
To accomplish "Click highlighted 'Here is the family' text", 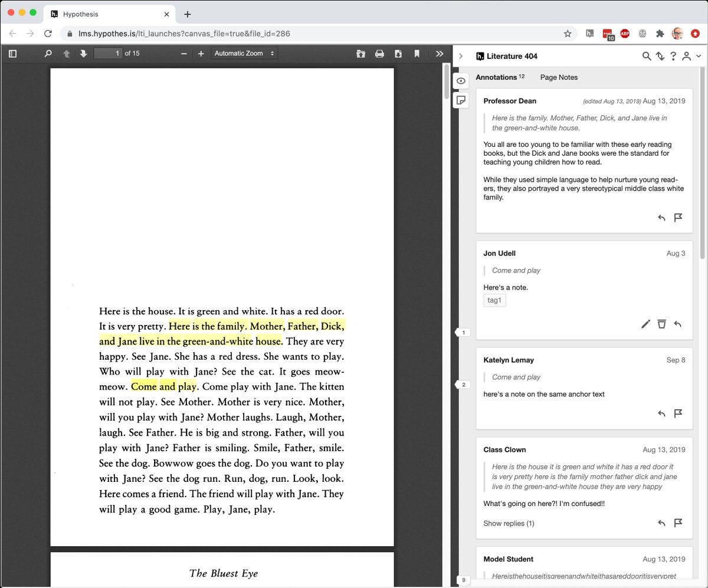I will point(208,326).
